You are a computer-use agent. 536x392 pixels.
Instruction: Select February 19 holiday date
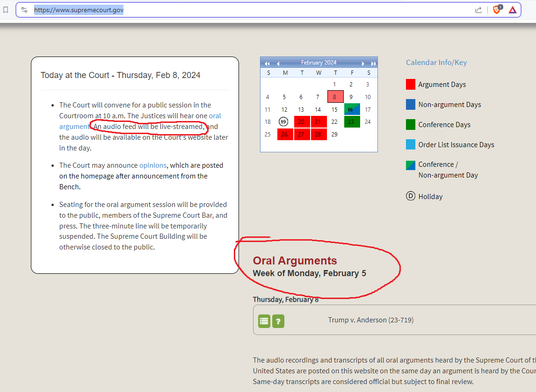pyautogui.click(x=283, y=121)
